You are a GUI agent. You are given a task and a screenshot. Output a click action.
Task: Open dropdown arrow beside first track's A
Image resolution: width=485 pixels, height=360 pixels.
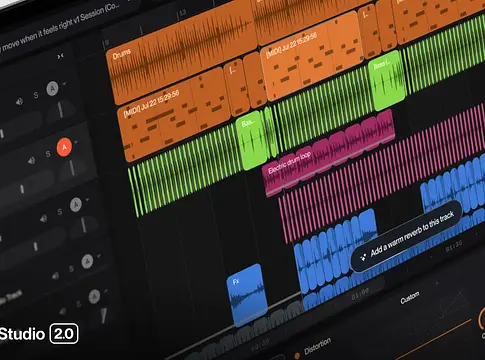click(64, 84)
